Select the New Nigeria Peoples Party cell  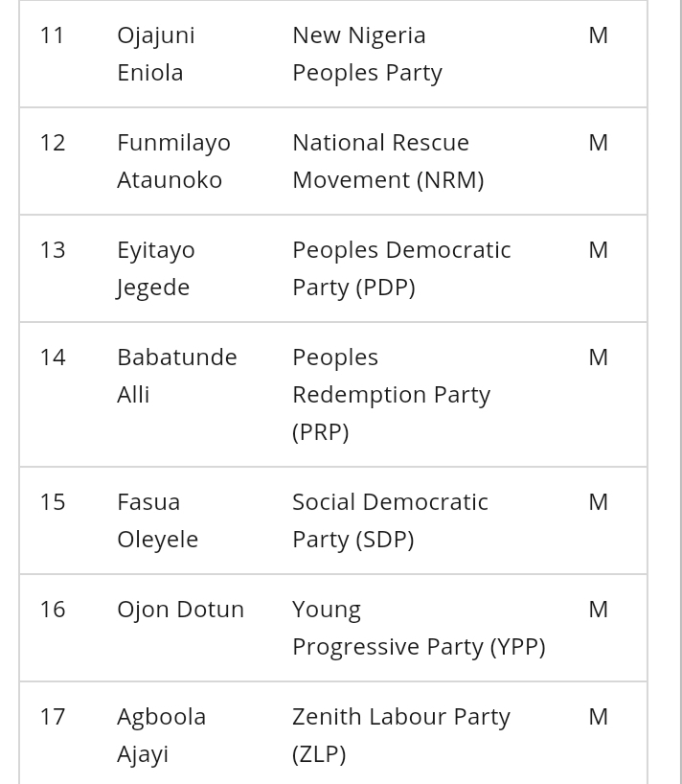(x=367, y=54)
